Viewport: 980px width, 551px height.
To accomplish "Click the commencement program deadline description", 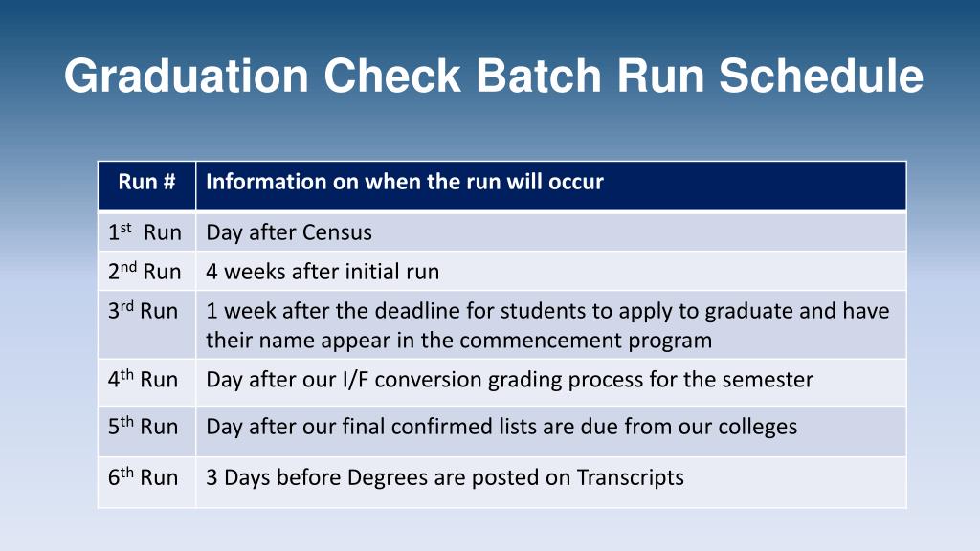I will click(547, 325).
